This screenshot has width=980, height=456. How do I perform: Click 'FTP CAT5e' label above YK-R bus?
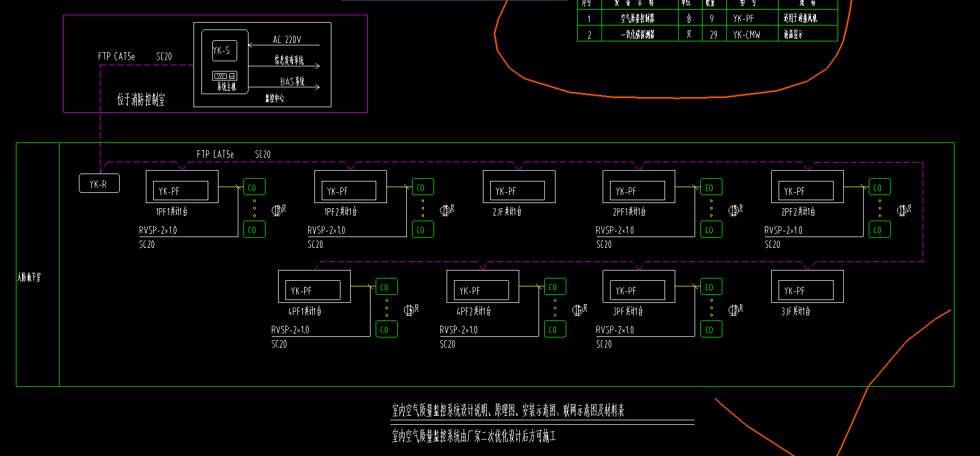click(215, 154)
